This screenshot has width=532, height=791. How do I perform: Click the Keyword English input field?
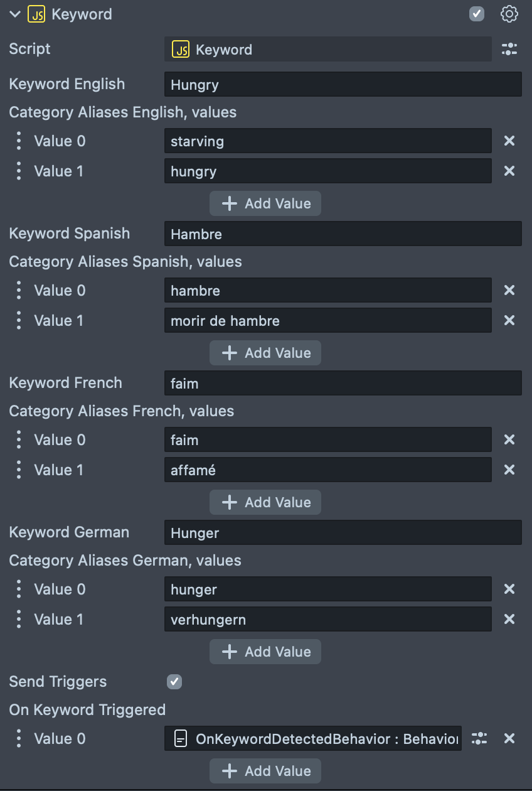click(343, 85)
